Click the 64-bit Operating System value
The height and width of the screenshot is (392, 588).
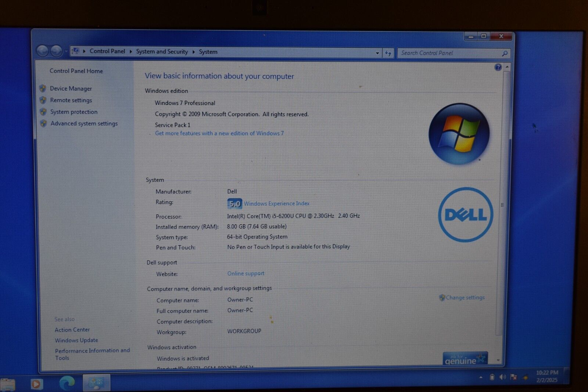coord(257,237)
